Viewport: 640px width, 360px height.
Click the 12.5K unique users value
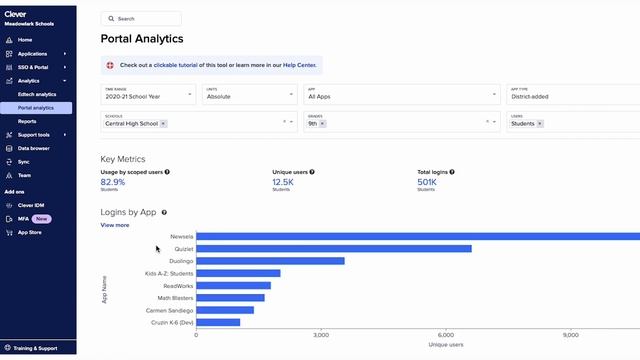(283, 182)
